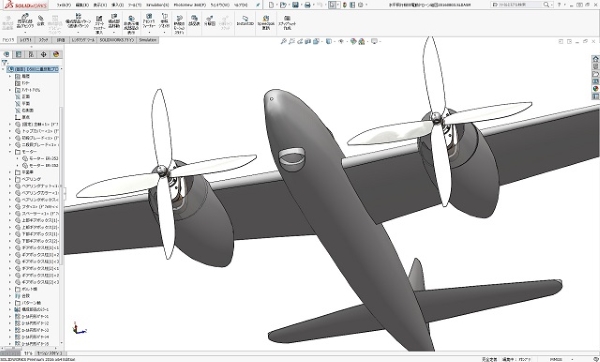Click the Instant3D toolbar button
The width and height of the screenshot is (600, 362).
click(x=245, y=21)
